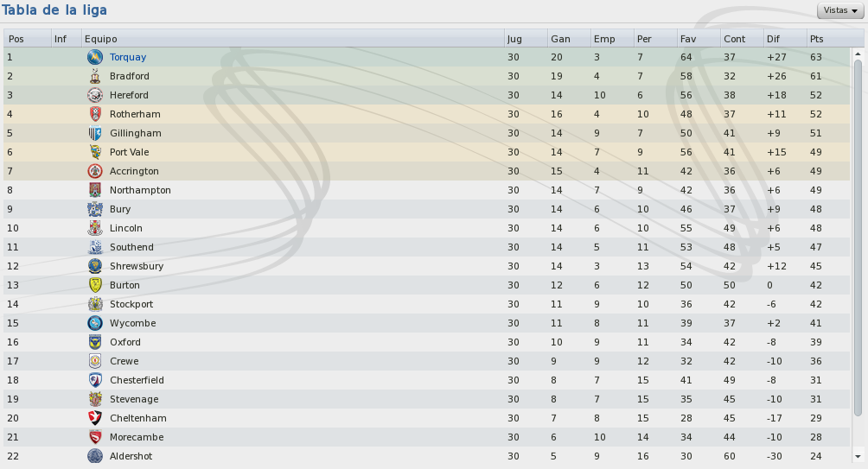This screenshot has height=469, width=868.
Task: Click the Cheltenham club crest
Action: coord(95,418)
